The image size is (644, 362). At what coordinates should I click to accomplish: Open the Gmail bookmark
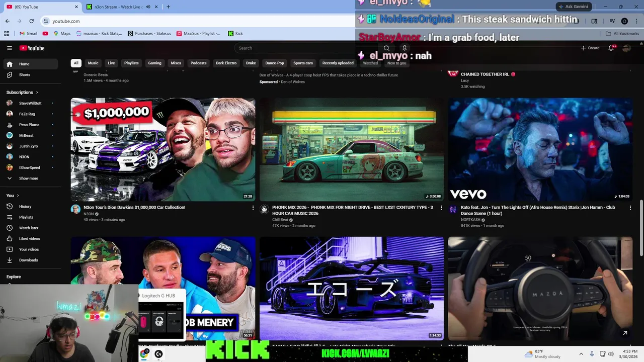pos(28,34)
